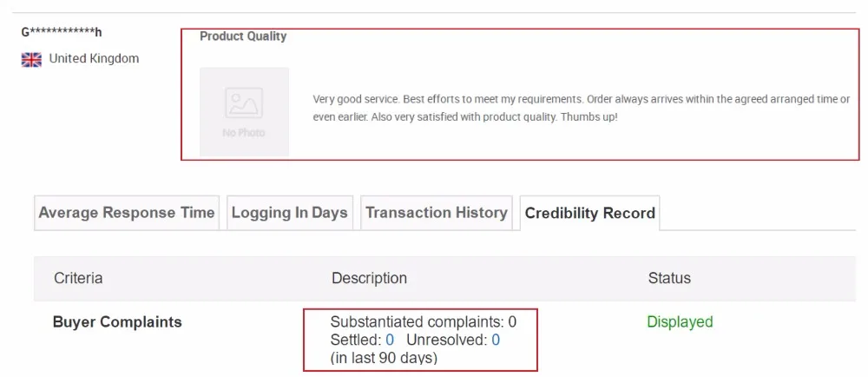The height and width of the screenshot is (377, 868).
Task: Click the Substantiated complaints: 0 text
Action: pos(424,321)
